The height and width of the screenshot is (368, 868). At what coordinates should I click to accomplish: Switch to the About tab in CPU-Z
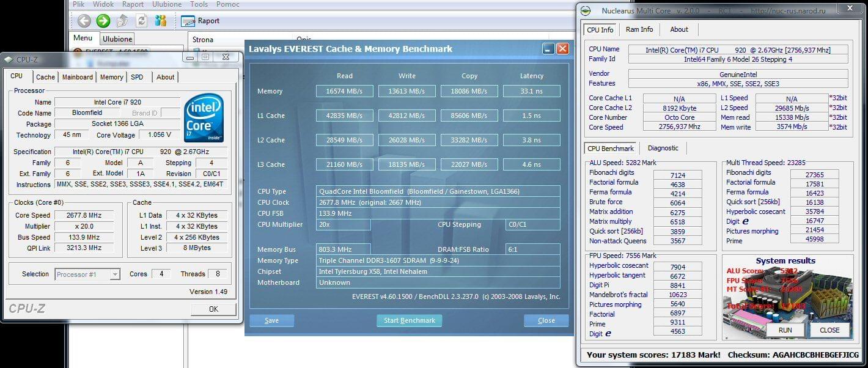click(165, 77)
